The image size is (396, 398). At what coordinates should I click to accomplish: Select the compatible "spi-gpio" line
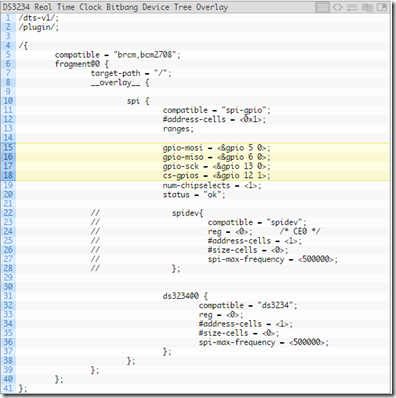coord(217,110)
